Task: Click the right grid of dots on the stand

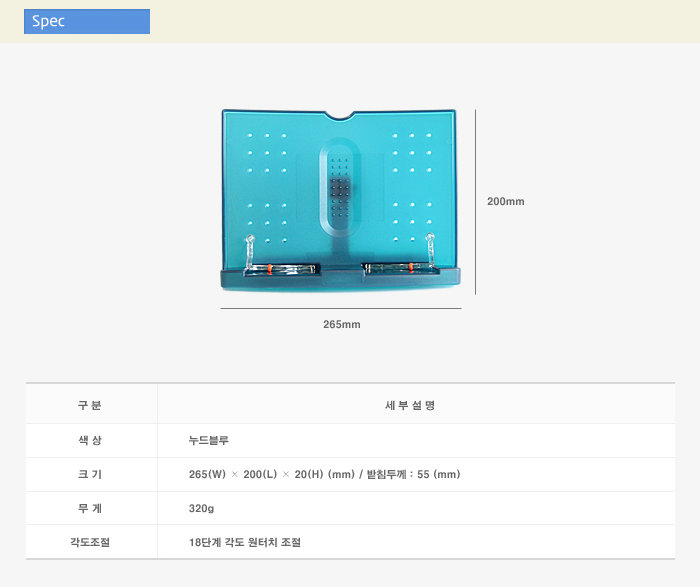Action: [412, 188]
